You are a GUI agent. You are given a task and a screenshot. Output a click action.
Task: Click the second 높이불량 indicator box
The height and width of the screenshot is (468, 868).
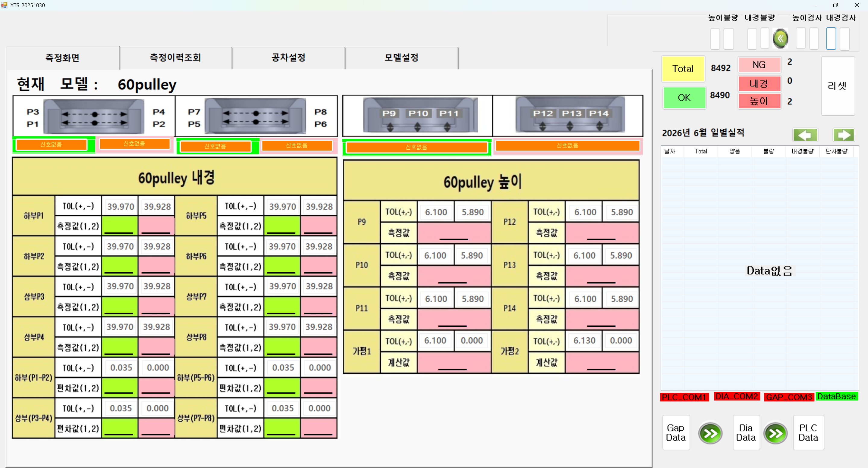(x=728, y=39)
